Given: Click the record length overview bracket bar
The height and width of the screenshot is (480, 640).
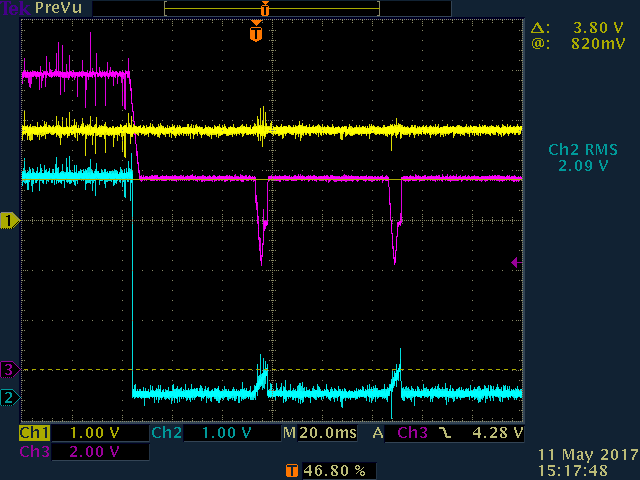Looking at the screenshot, I should coord(272,9).
